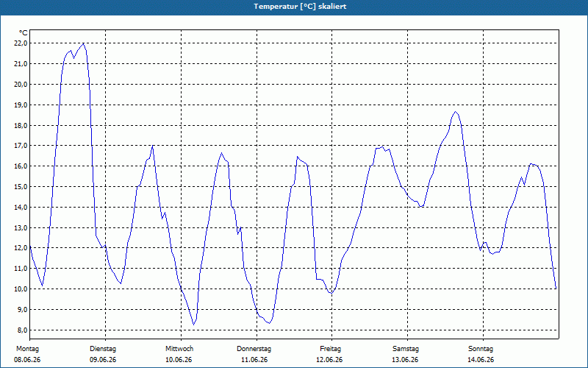Click the 11,0 axis value
This screenshot has width=588, height=368.
(21, 269)
